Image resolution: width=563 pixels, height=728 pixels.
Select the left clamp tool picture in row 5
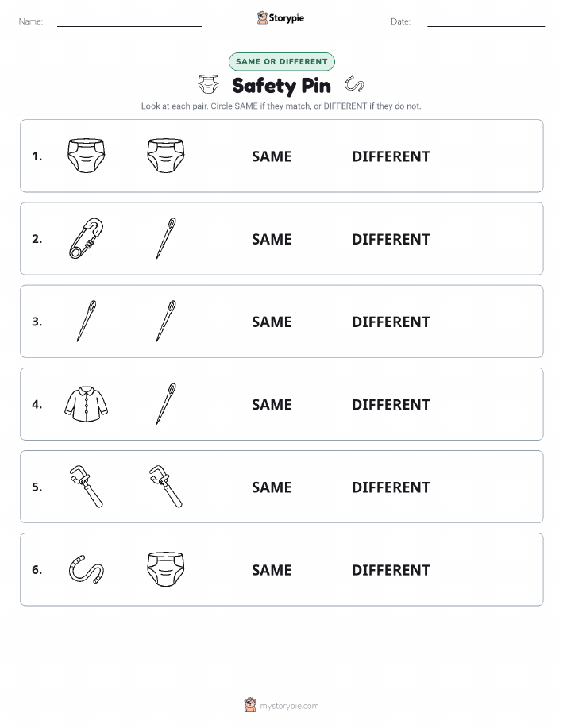[x=87, y=487]
